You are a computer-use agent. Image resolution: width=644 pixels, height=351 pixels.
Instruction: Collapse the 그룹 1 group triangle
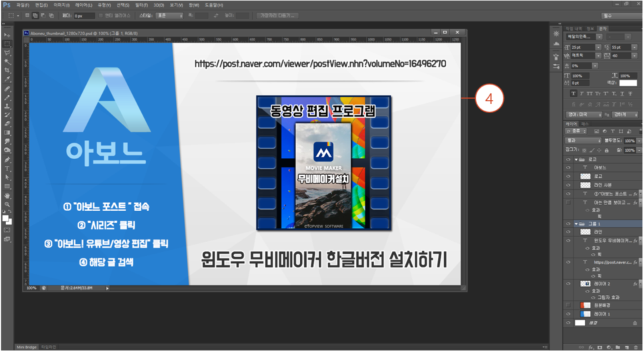[x=576, y=224]
